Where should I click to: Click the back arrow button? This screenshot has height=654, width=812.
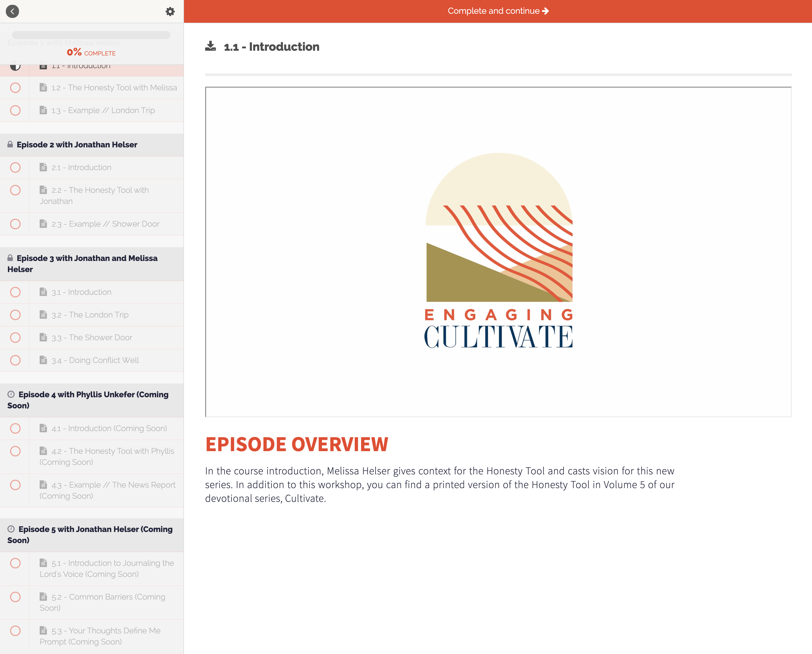12,11
